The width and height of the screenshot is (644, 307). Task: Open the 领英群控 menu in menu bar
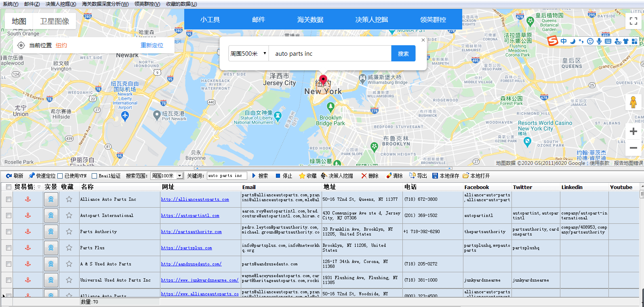point(147,4)
